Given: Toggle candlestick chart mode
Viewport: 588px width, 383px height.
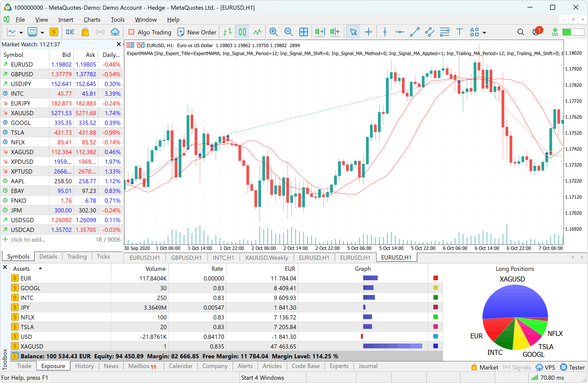Looking at the screenshot, I should click(242, 32).
